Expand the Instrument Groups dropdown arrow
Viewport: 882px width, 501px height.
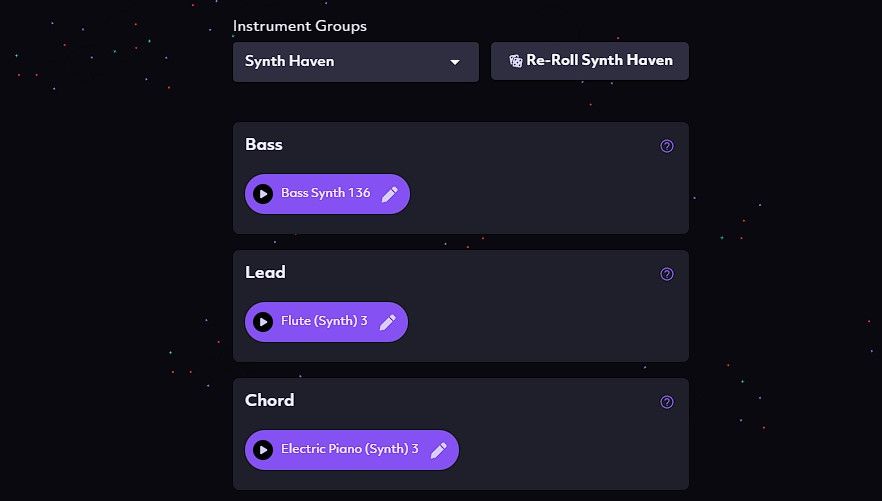pyautogui.click(x=455, y=62)
